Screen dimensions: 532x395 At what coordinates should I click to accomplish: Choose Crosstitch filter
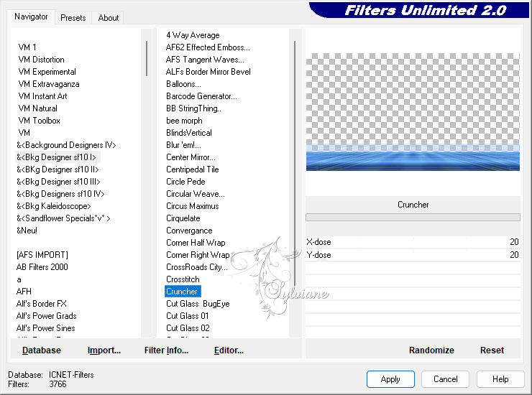click(183, 279)
